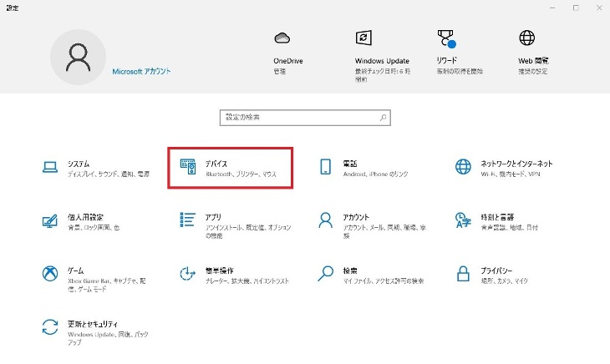The width and height of the screenshot is (610, 364).
Task: Click the "音声認識、地域、日付" description
Action: tap(509, 227)
